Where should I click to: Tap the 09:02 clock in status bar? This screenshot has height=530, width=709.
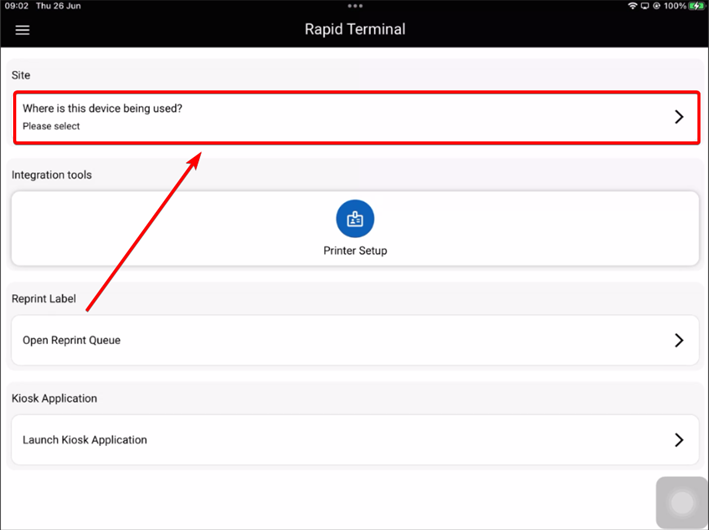16,6
